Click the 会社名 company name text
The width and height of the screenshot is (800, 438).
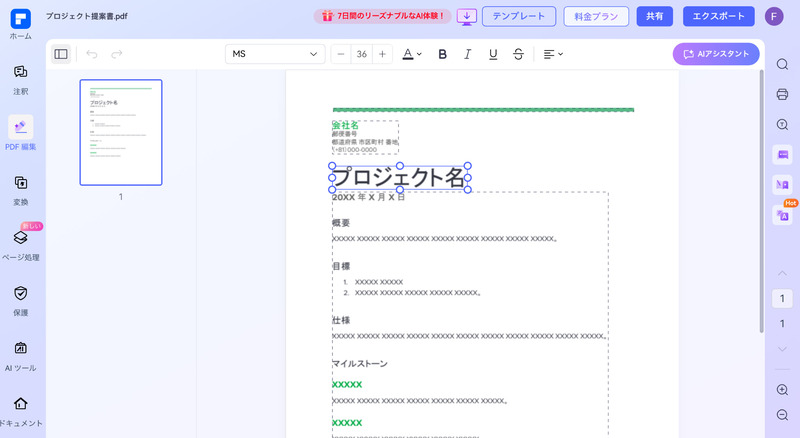(x=345, y=125)
